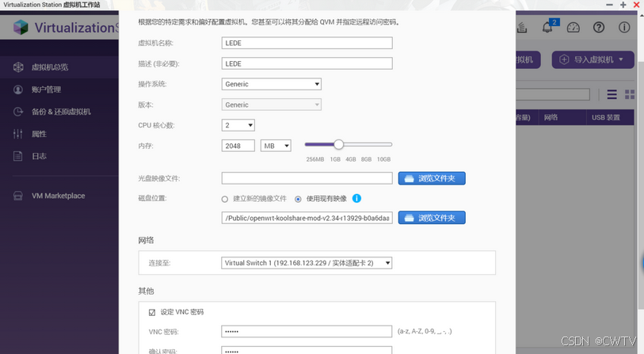Click the 8GB label under memory slider
The height and width of the screenshot is (354, 644).
(x=366, y=159)
